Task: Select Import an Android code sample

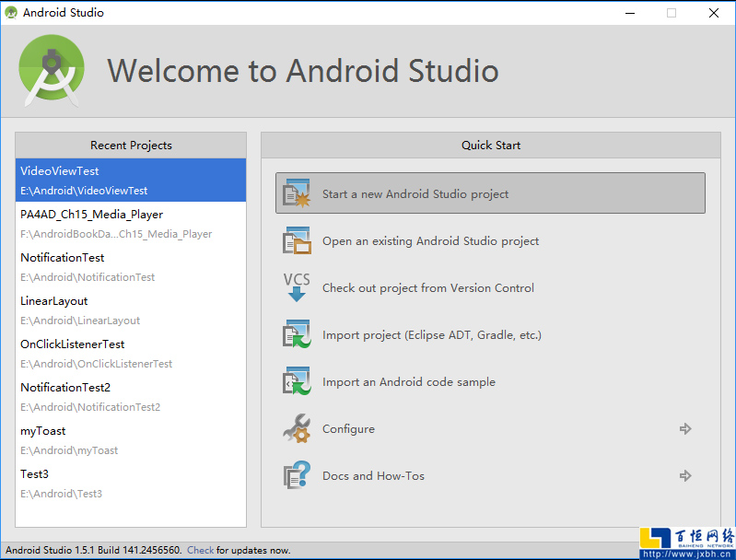Action: point(408,382)
